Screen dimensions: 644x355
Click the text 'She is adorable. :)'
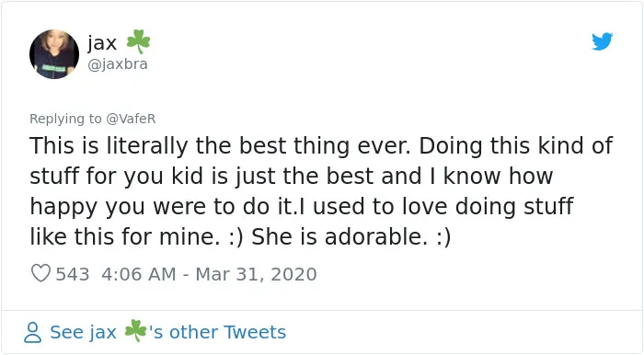(351, 236)
